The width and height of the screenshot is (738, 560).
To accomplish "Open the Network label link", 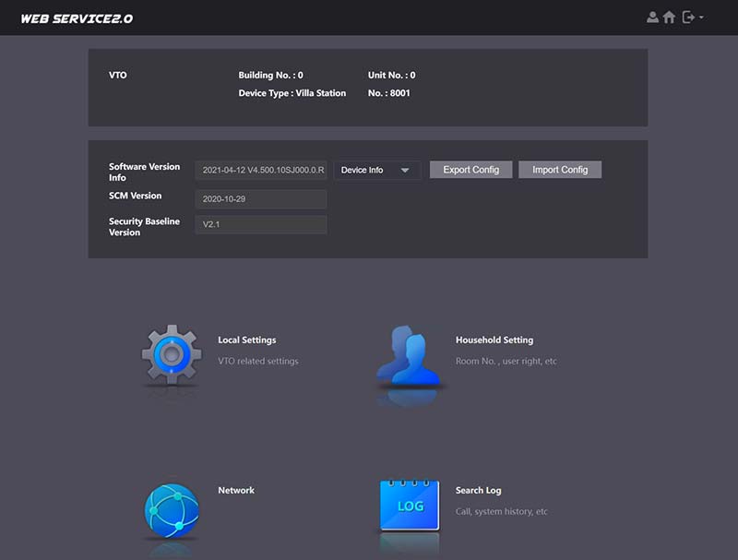I will pos(236,490).
